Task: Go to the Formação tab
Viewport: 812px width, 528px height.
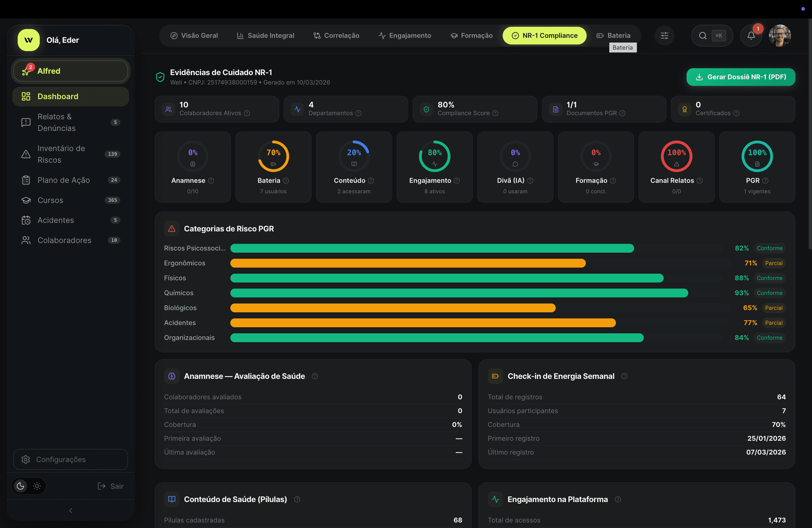Action: (x=472, y=35)
